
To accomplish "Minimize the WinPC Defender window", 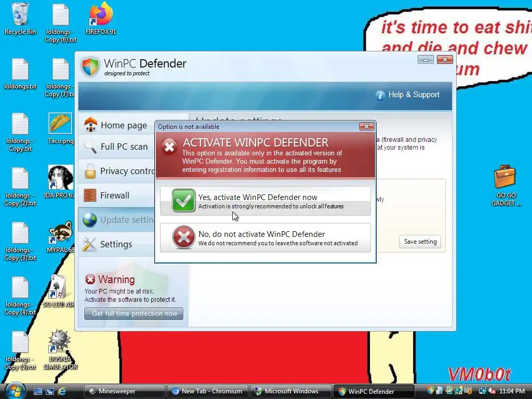I will click(x=425, y=60).
